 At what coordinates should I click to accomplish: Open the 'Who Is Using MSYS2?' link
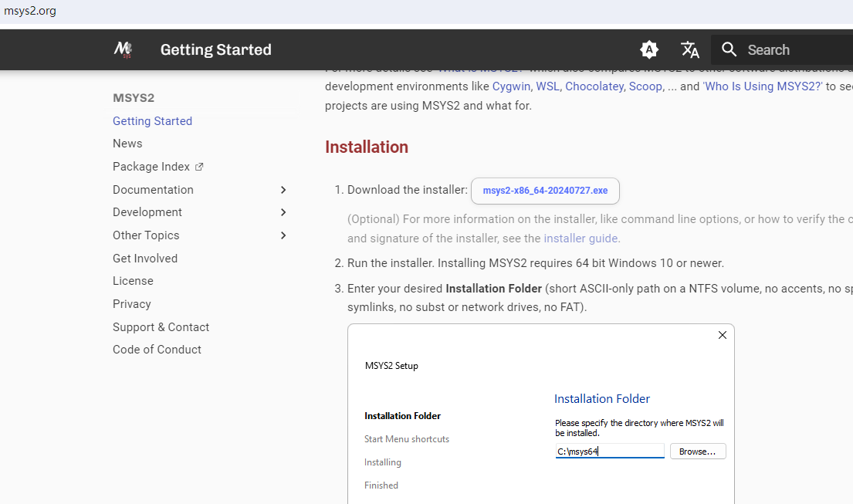(x=762, y=86)
